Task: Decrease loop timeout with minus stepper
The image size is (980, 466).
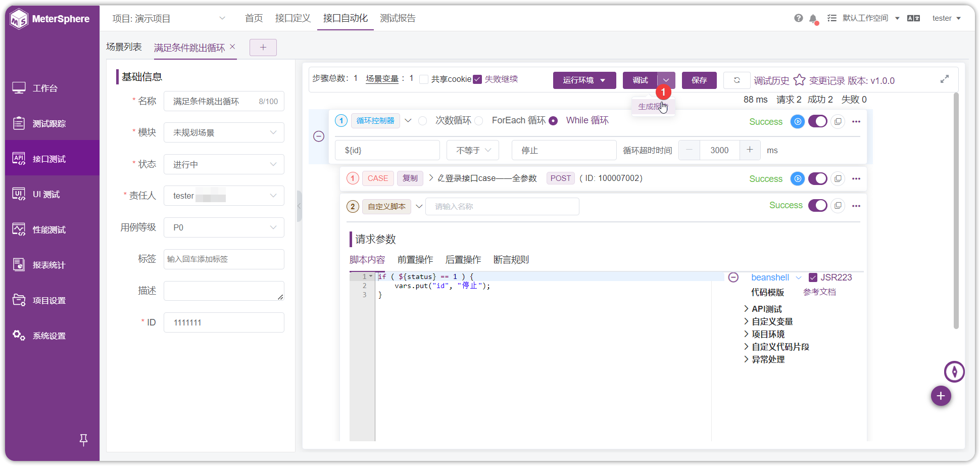Action: coord(689,150)
